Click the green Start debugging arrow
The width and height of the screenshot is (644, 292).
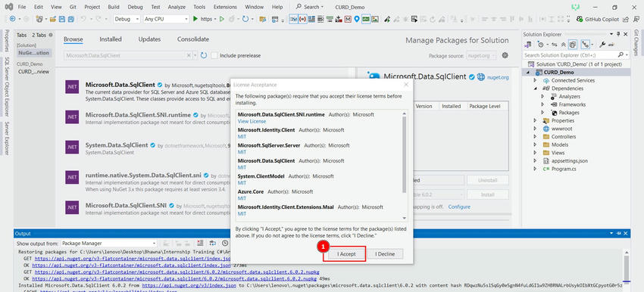coord(195,19)
